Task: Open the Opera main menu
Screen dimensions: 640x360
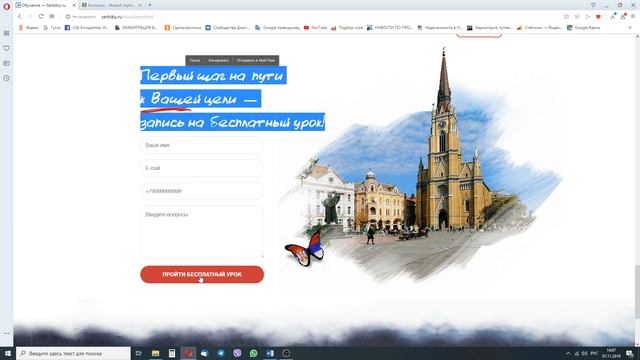Action: point(6,6)
